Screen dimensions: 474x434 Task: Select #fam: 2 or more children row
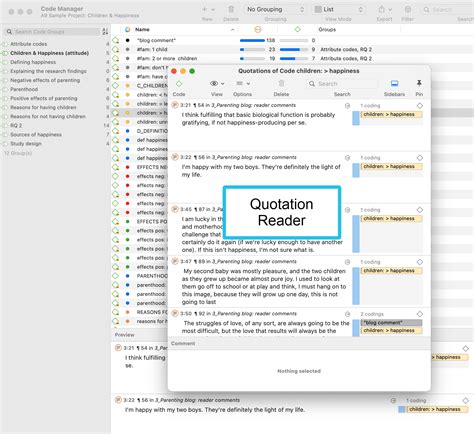point(292,58)
